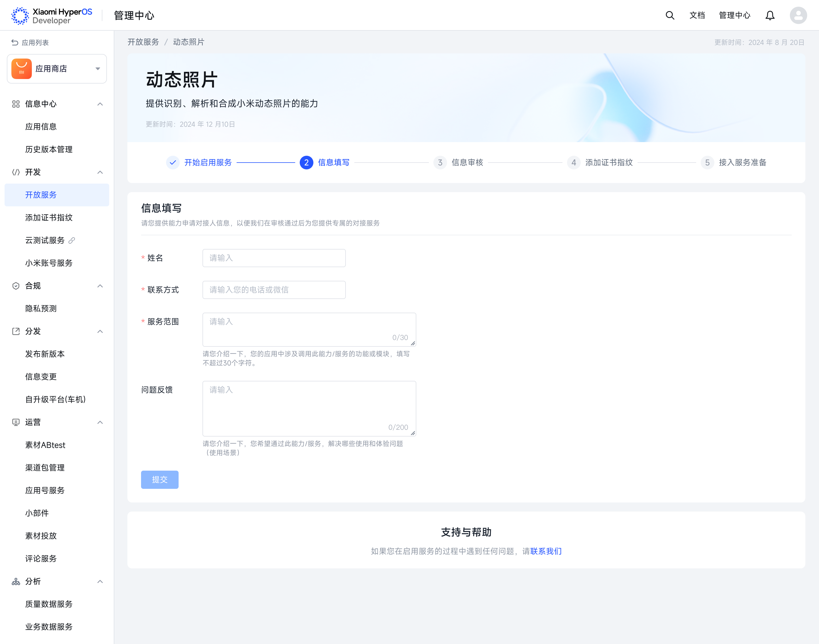Screen dimensions: 819x644
Task: Click the 提交 submit button
Action: click(x=160, y=480)
